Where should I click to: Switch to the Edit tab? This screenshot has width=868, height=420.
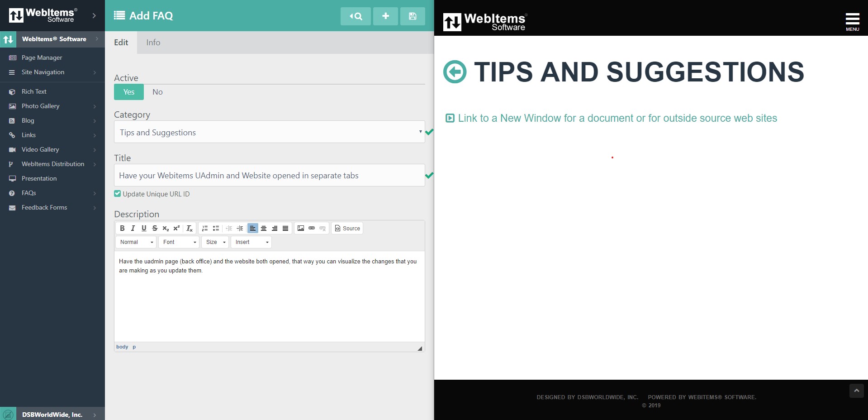(121, 43)
